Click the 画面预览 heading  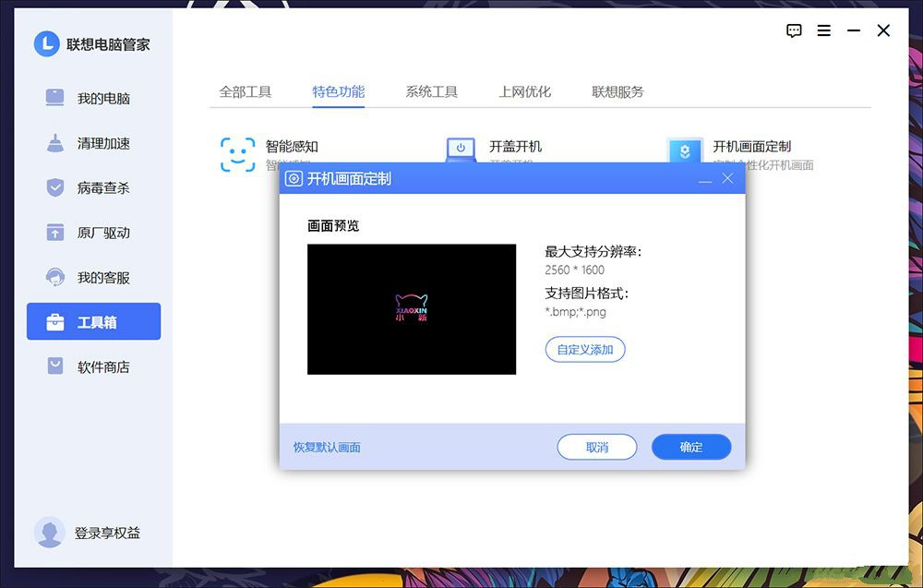[333, 225]
